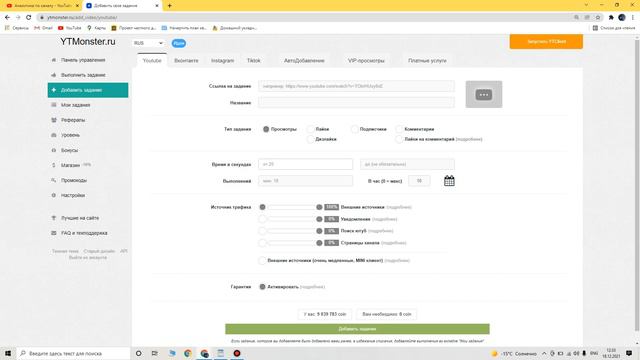Click the green Добавить задание submit button
Viewport: 640px width, 360px height.
coord(357,329)
